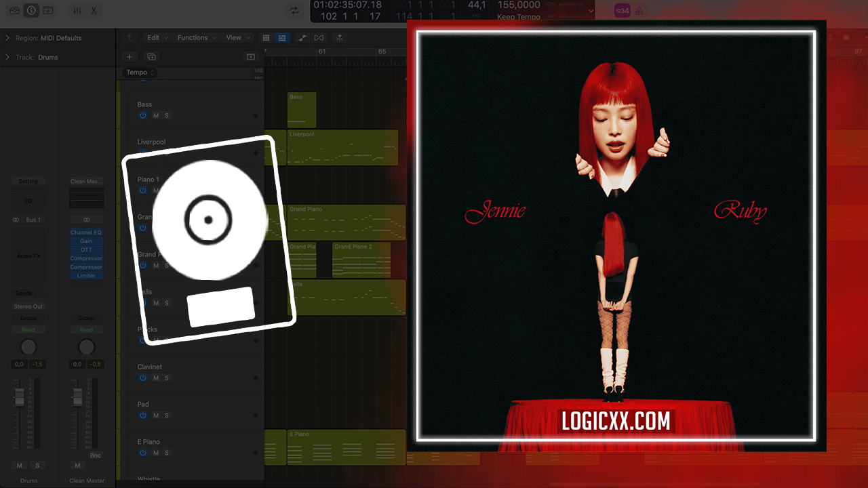The height and width of the screenshot is (488, 868).
Task: Expand the Track: Drums section
Action: (x=7, y=58)
